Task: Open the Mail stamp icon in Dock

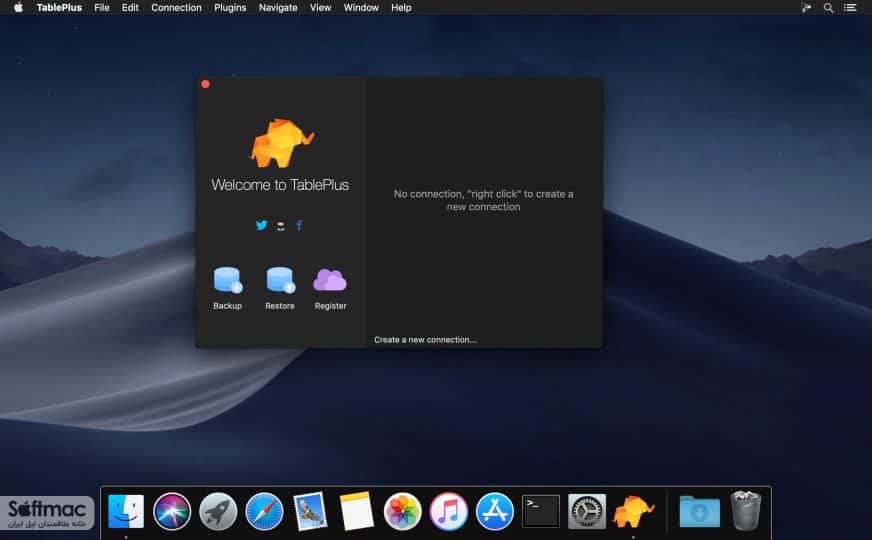Action: [310, 511]
